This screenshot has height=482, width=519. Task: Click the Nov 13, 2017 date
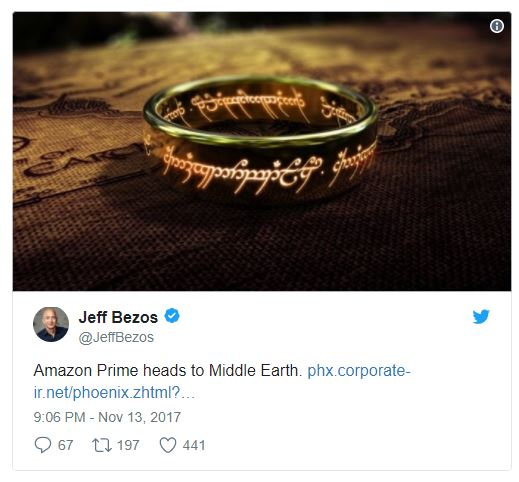click(139, 417)
